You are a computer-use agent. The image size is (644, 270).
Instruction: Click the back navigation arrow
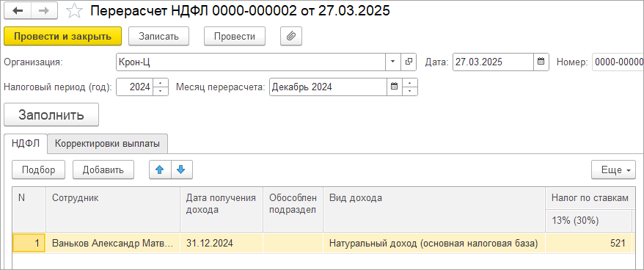pyautogui.click(x=18, y=11)
